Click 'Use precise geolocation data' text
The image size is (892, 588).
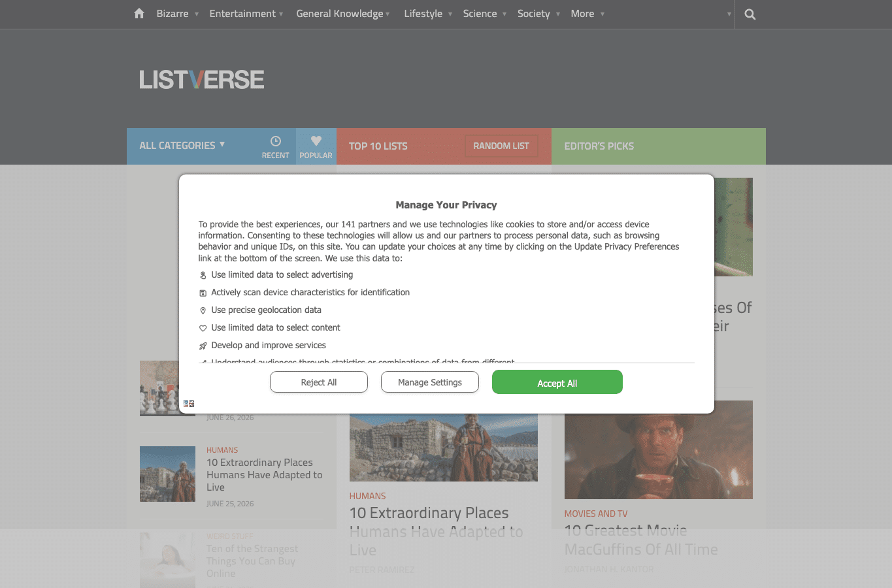click(x=267, y=310)
